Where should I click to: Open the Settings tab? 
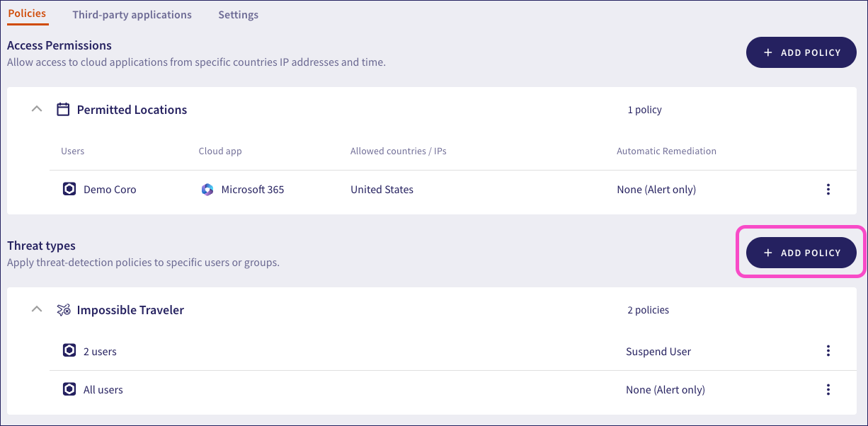(x=238, y=14)
